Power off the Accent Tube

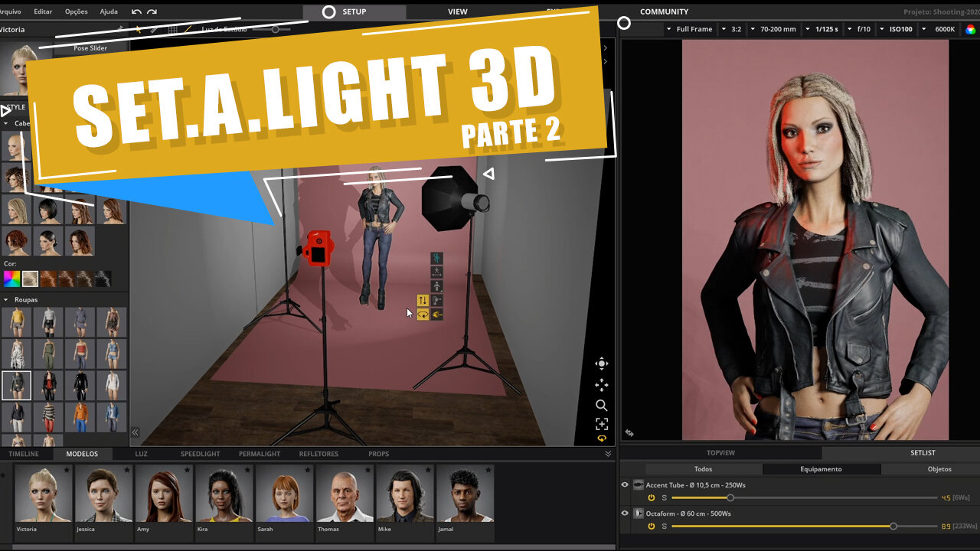(x=652, y=497)
